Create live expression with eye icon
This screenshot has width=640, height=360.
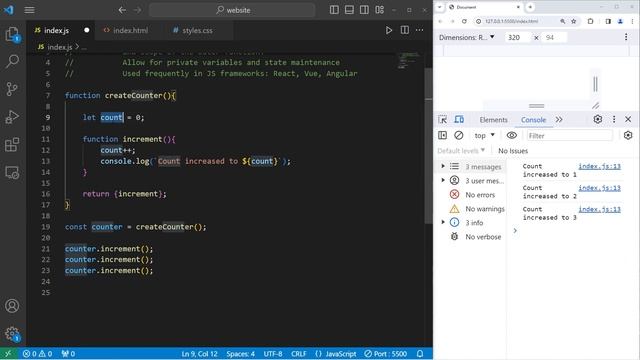pyautogui.click(x=511, y=135)
